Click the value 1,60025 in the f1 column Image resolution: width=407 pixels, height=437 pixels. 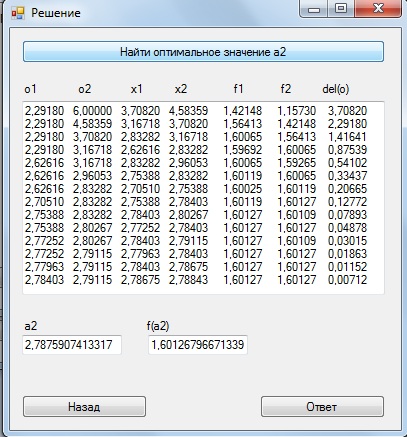pos(243,189)
